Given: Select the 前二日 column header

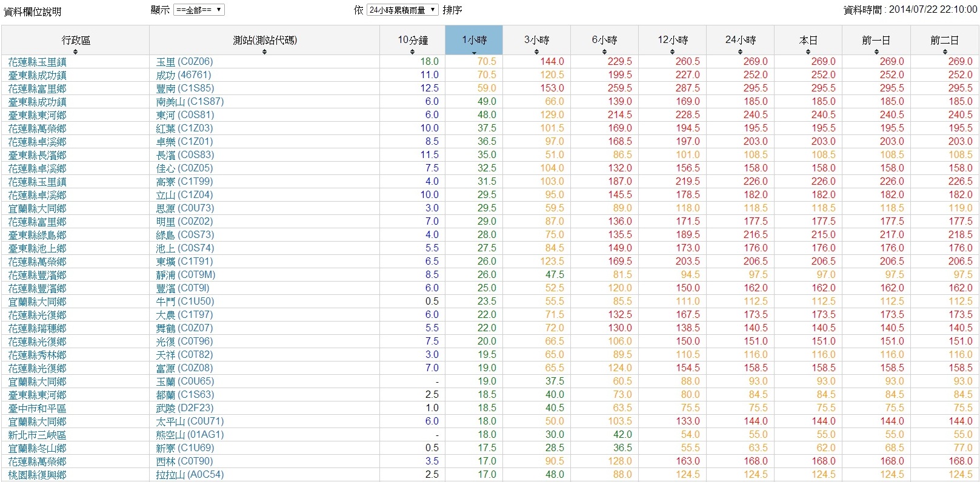Looking at the screenshot, I should coord(944,40).
